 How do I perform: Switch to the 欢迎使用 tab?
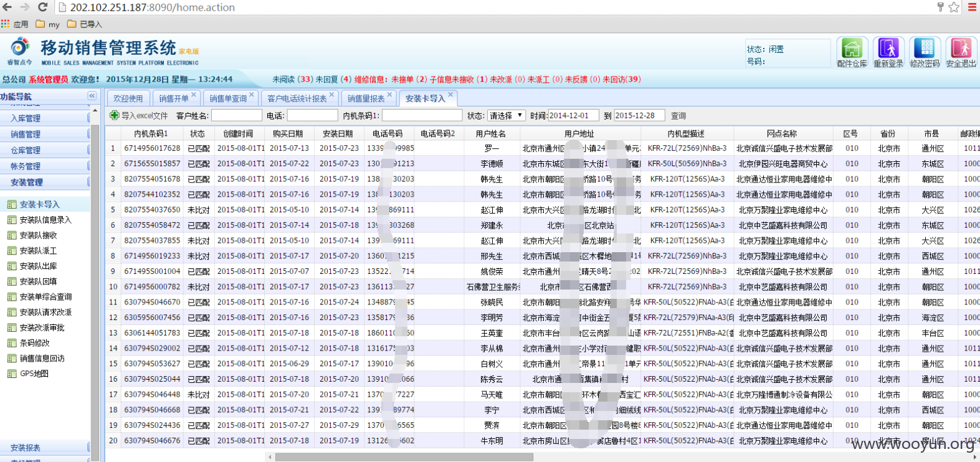pyautogui.click(x=128, y=98)
